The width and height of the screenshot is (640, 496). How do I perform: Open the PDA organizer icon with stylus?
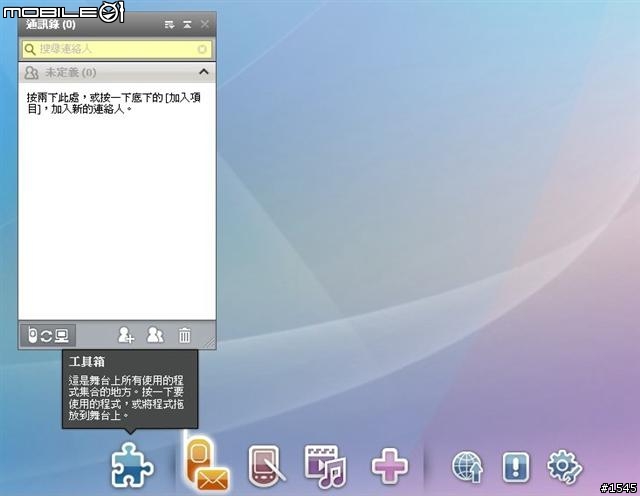(x=267, y=466)
